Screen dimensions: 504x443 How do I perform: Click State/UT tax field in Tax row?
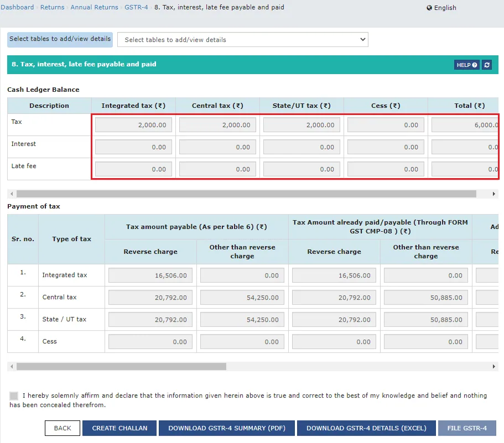pyautogui.click(x=302, y=125)
